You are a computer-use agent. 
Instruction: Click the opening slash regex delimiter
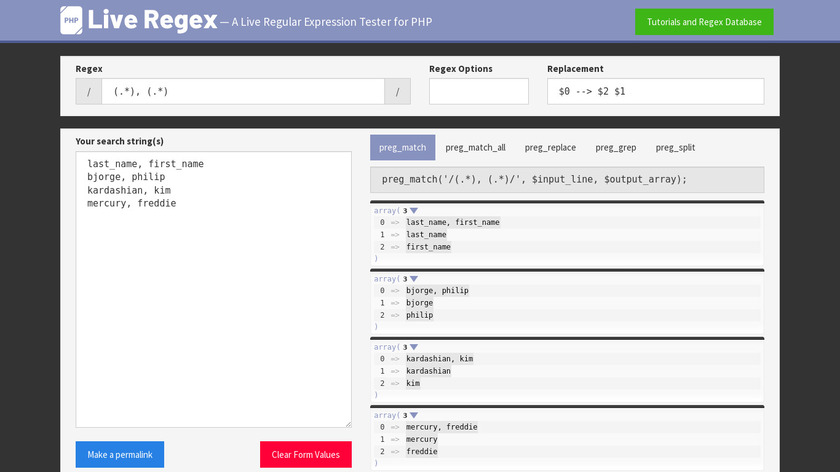click(89, 92)
